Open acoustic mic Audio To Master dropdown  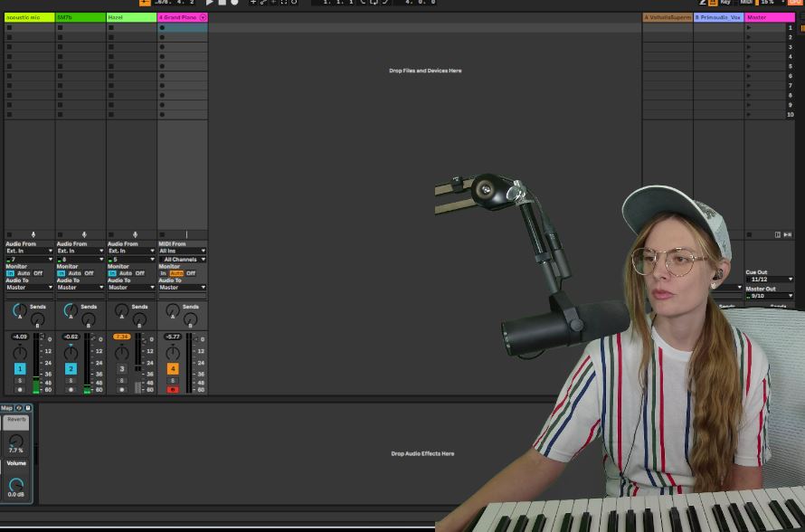tap(29, 288)
